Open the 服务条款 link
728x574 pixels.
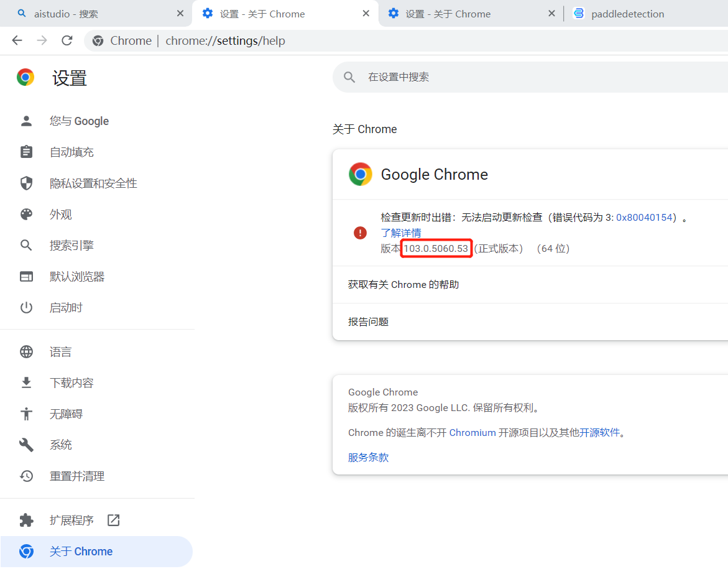(x=368, y=457)
